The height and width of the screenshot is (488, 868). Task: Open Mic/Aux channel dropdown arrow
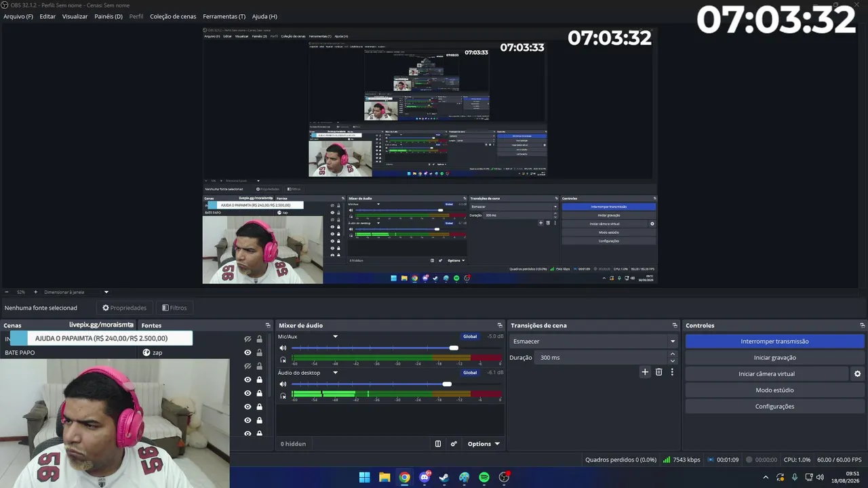point(335,336)
